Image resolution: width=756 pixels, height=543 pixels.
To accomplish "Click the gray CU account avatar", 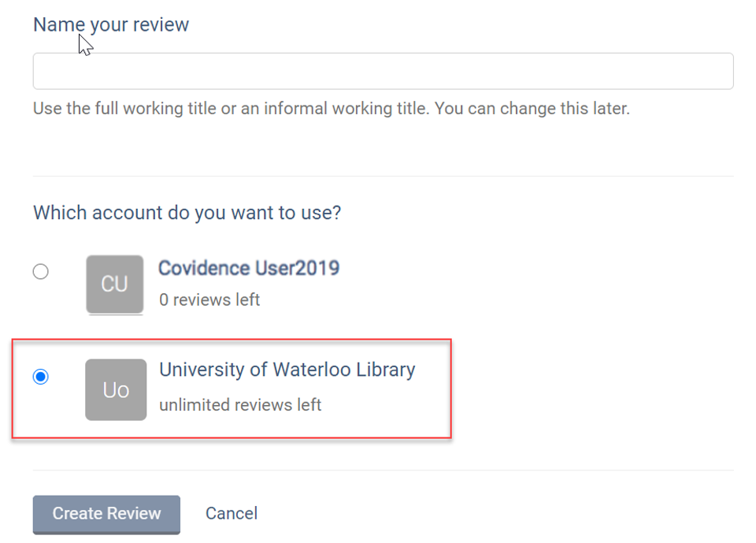I will (x=115, y=285).
